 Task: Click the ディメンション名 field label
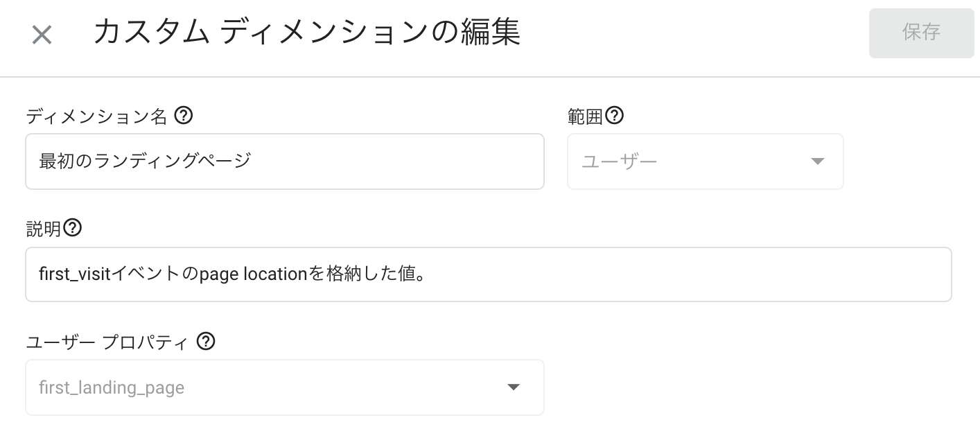tap(96, 116)
